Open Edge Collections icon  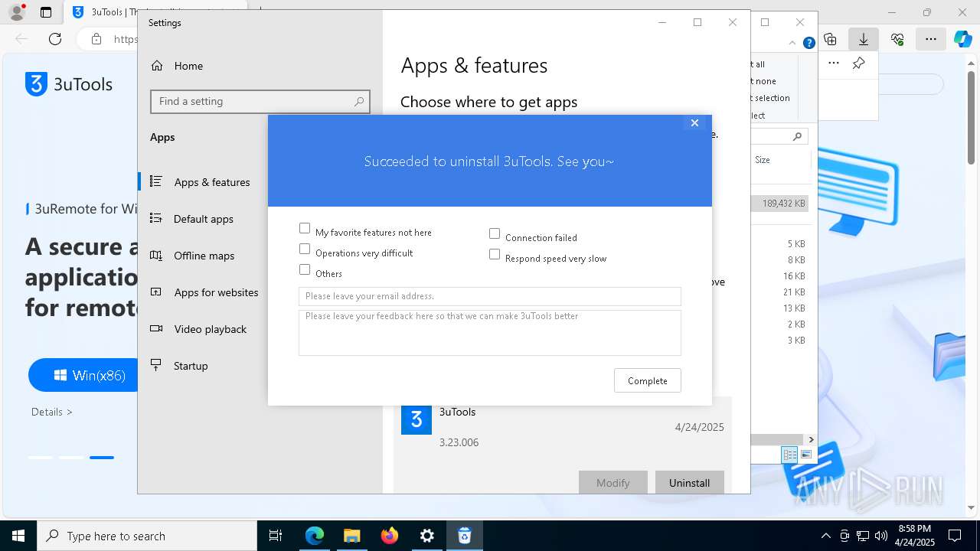pyautogui.click(x=830, y=39)
